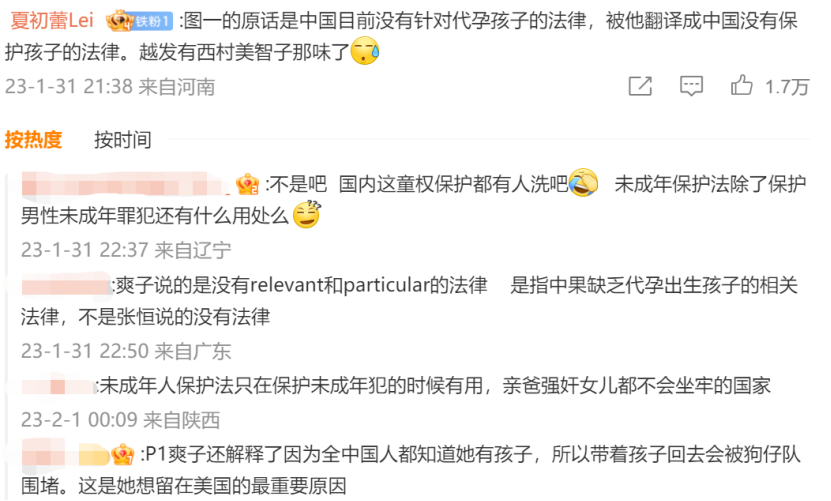
Task: Click the 1.7万 like count
Action: point(787,86)
